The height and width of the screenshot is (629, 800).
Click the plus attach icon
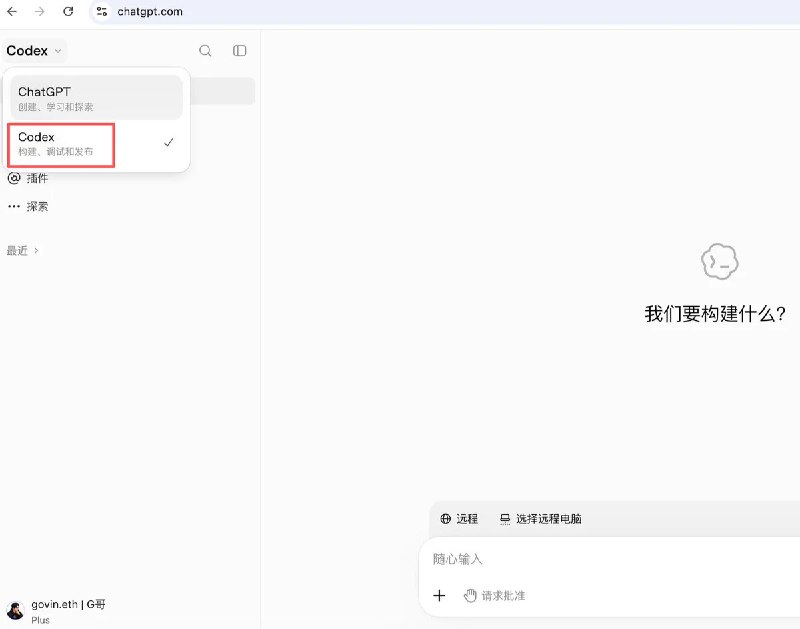click(x=439, y=595)
